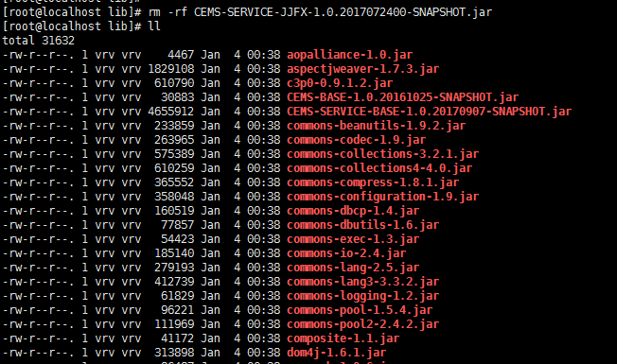Click CEMS-SERVICE-BASE-1.0.20170907-SNAPSHOT.jar file name
This screenshot has width=617, height=364.
pos(429,112)
